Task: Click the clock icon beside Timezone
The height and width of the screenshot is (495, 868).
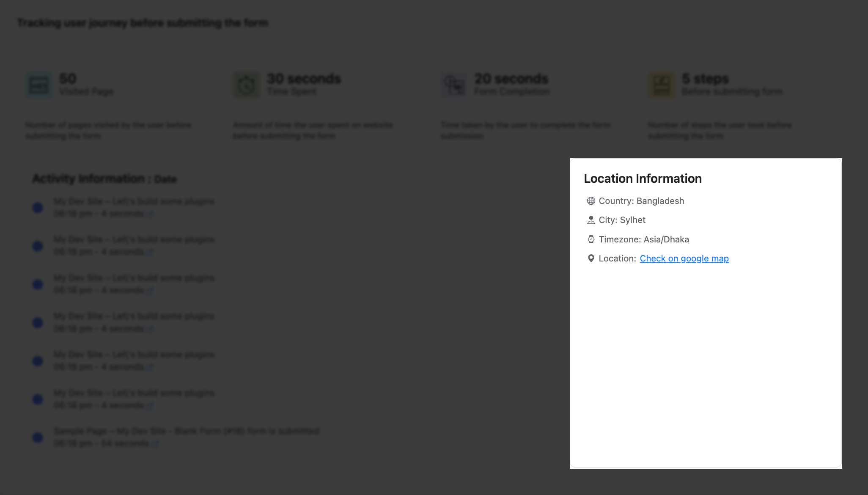Action: 591,239
